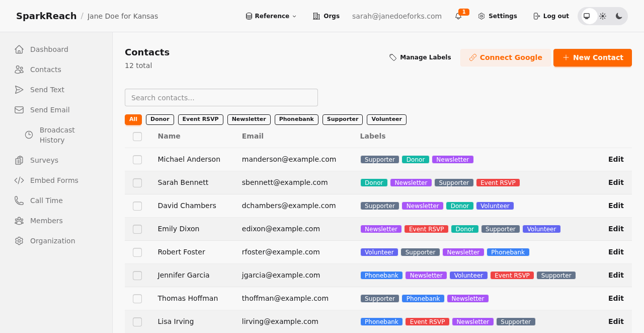644x333 pixels.
Task: Open Send Email via the envelope icon
Action: click(x=19, y=110)
